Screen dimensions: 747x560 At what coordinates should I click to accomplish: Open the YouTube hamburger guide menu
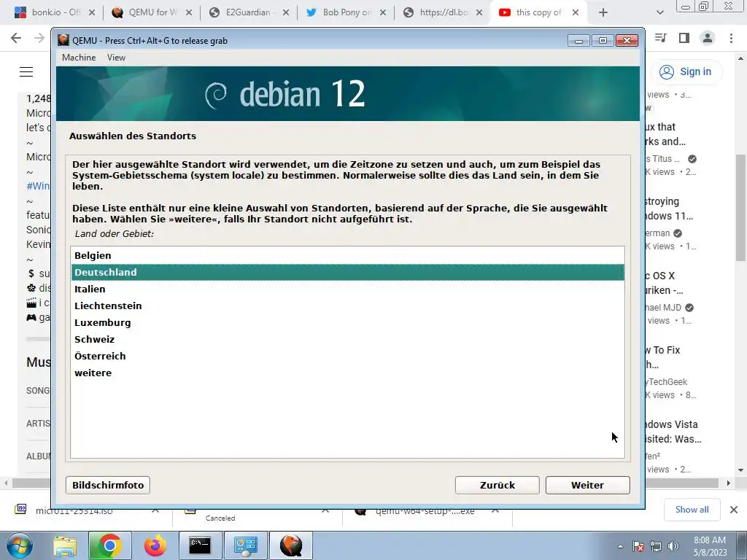click(26, 72)
